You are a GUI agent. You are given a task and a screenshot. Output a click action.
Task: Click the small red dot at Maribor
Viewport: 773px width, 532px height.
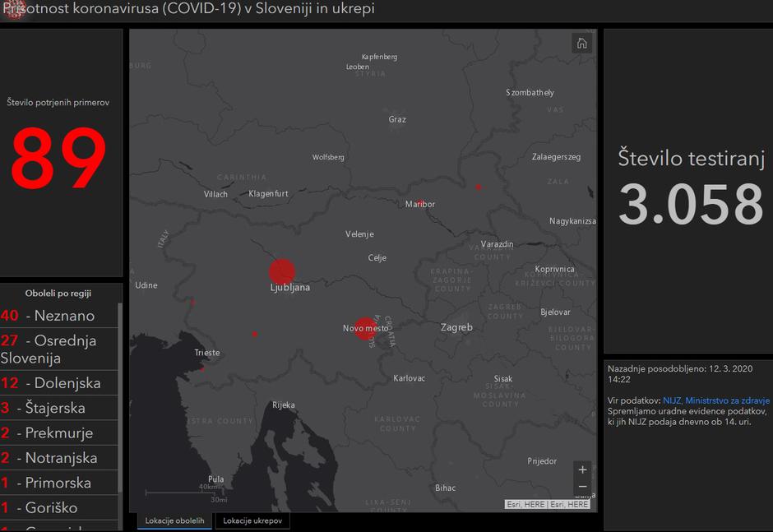[x=420, y=203]
